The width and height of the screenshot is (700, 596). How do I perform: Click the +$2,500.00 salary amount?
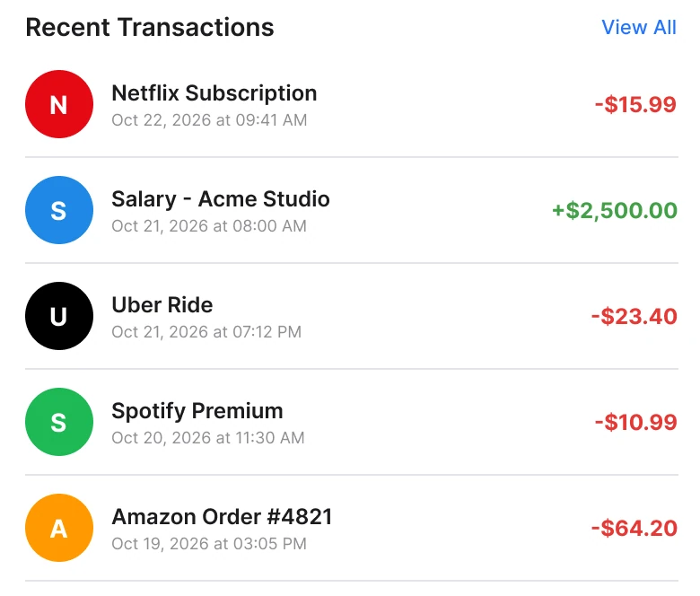615,211
